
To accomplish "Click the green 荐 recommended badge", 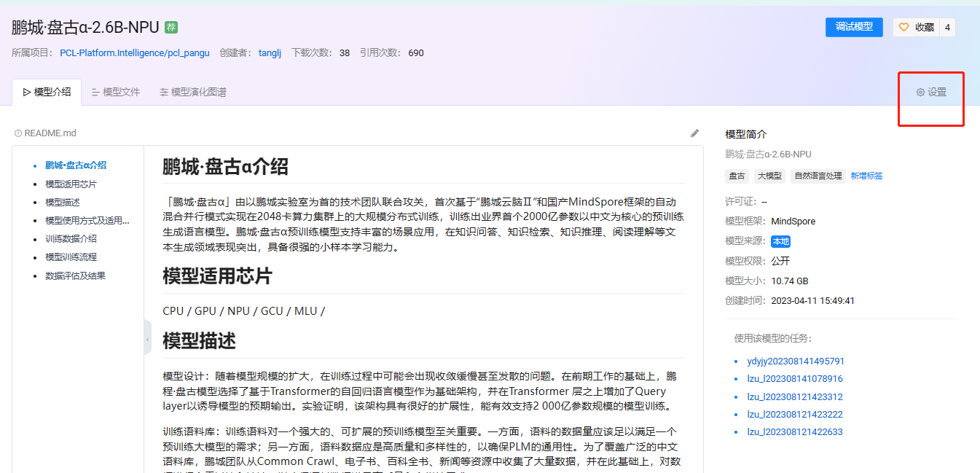I will [x=171, y=27].
